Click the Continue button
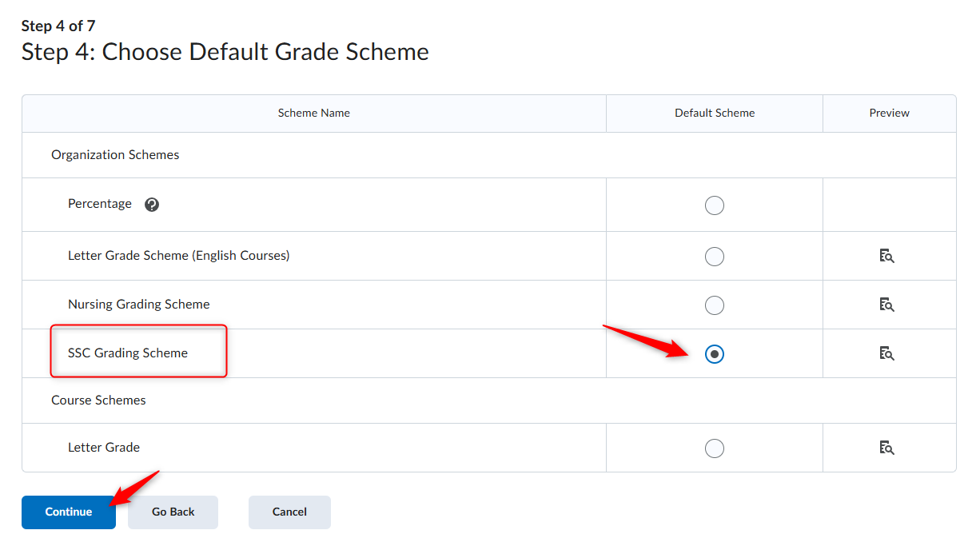This screenshot has width=980, height=550. tap(69, 512)
